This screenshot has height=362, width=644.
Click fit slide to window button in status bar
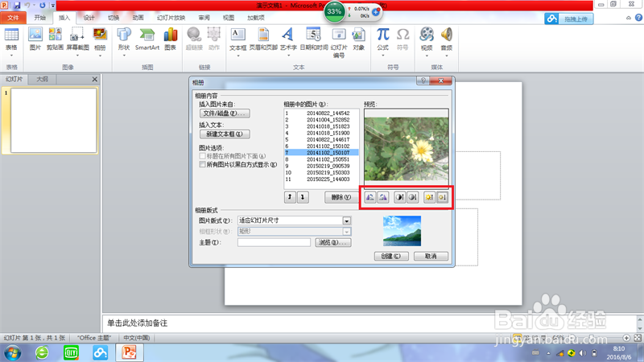638,338
